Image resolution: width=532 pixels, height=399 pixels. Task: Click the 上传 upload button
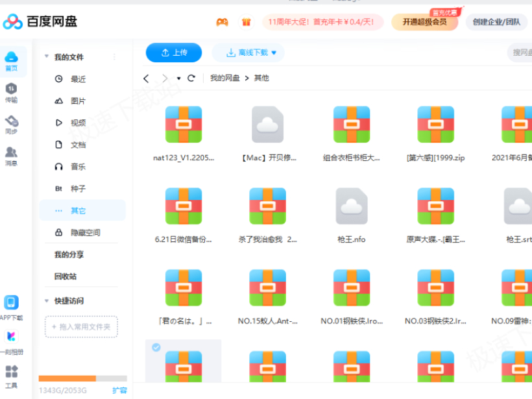click(174, 53)
